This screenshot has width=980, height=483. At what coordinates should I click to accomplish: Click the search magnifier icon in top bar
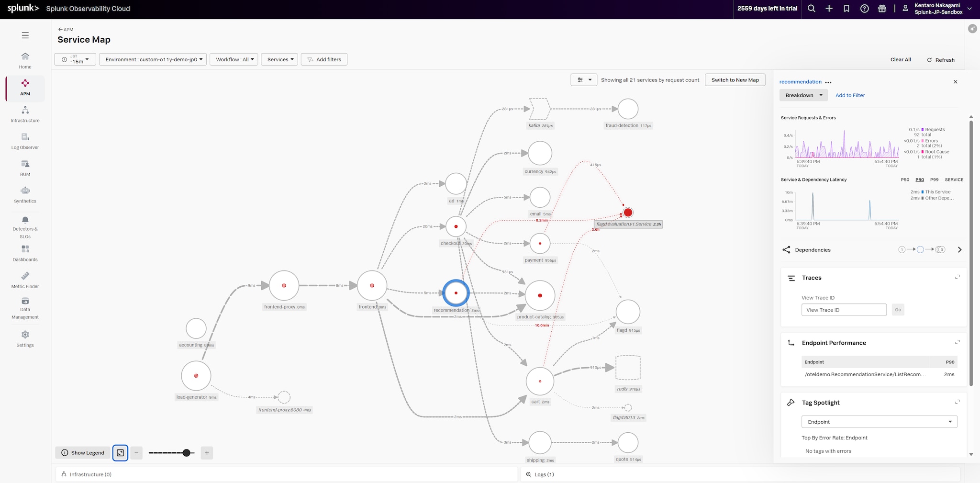pyautogui.click(x=812, y=9)
